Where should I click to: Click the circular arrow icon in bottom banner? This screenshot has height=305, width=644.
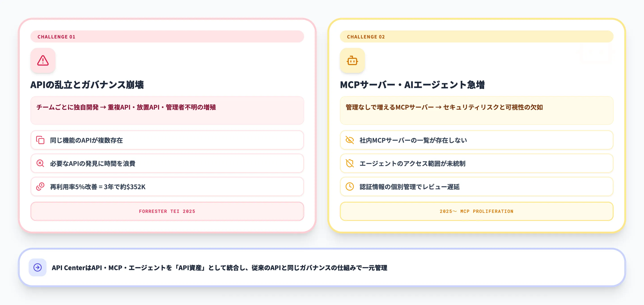pyautogui.click(x=38, y=267)
